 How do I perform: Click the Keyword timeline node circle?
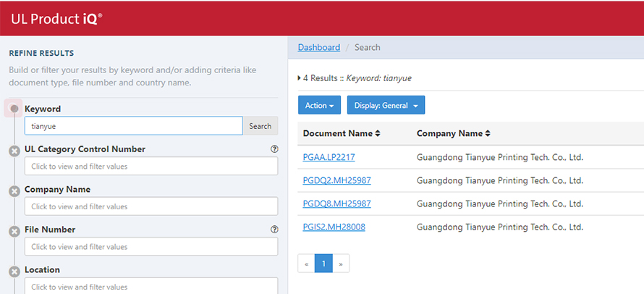tap(14, 109)
